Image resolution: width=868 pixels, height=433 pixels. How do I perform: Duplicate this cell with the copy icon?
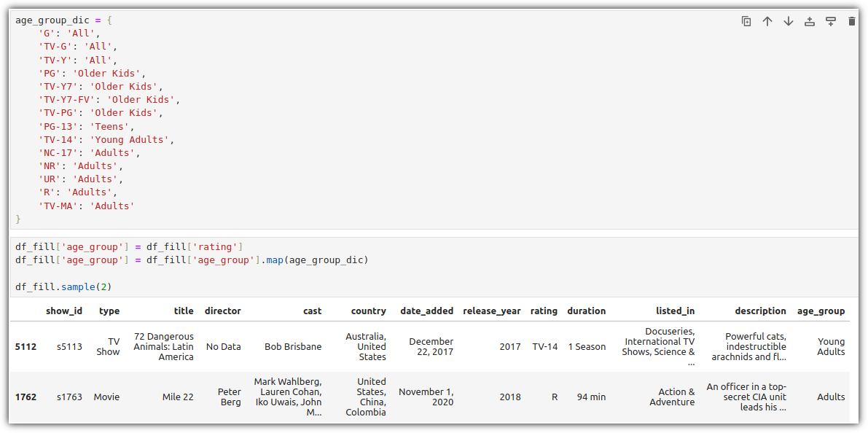pos(746,22)
